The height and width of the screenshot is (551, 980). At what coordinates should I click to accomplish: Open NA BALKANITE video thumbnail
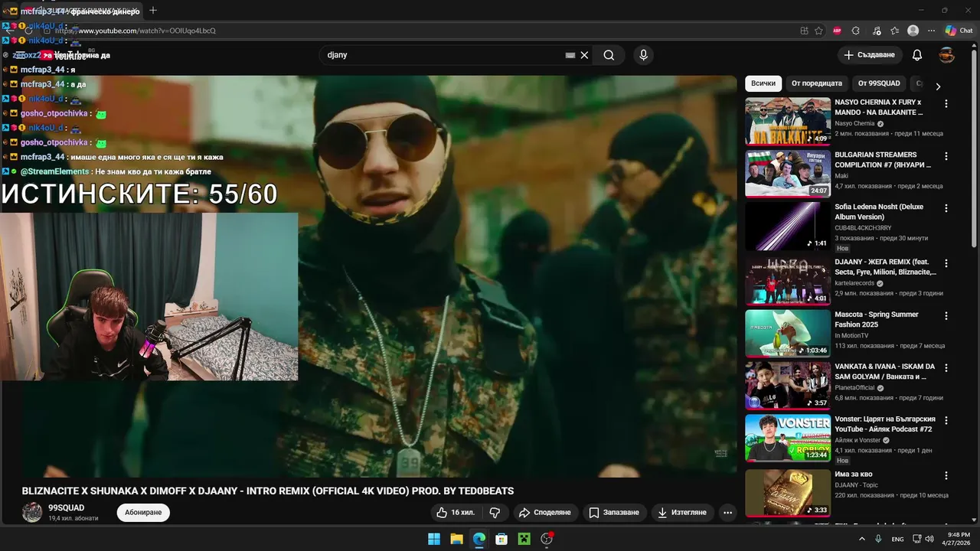(788, 121)
